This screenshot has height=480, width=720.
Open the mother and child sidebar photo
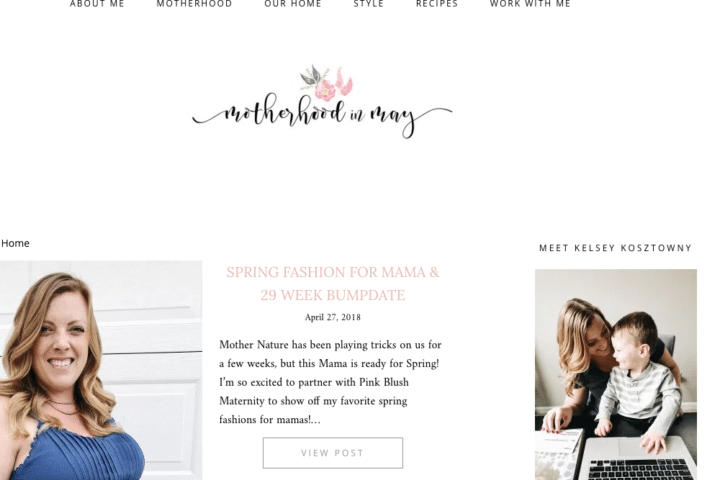pos(616,374)
